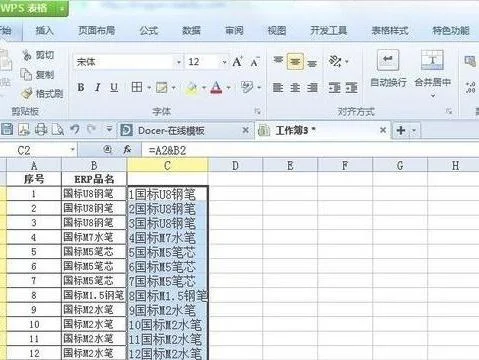Toggle Underline formatting

[x=114, y=87]
